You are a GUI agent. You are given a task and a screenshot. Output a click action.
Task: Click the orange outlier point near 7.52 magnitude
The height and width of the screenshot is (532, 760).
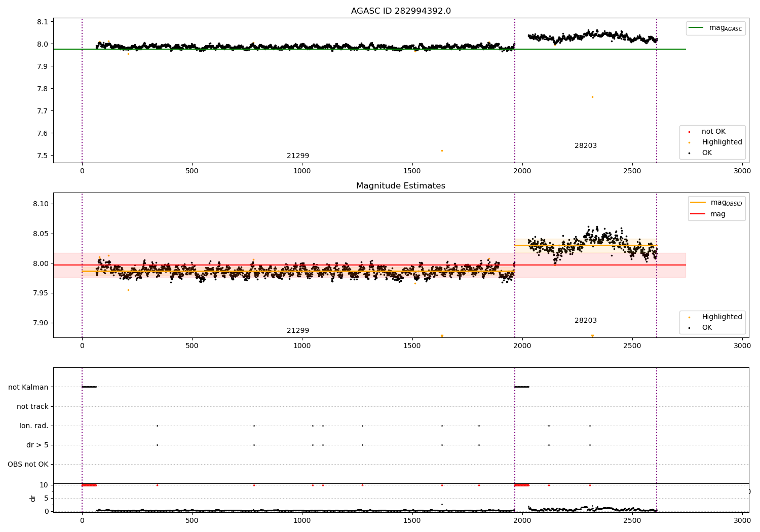[442, 150]
